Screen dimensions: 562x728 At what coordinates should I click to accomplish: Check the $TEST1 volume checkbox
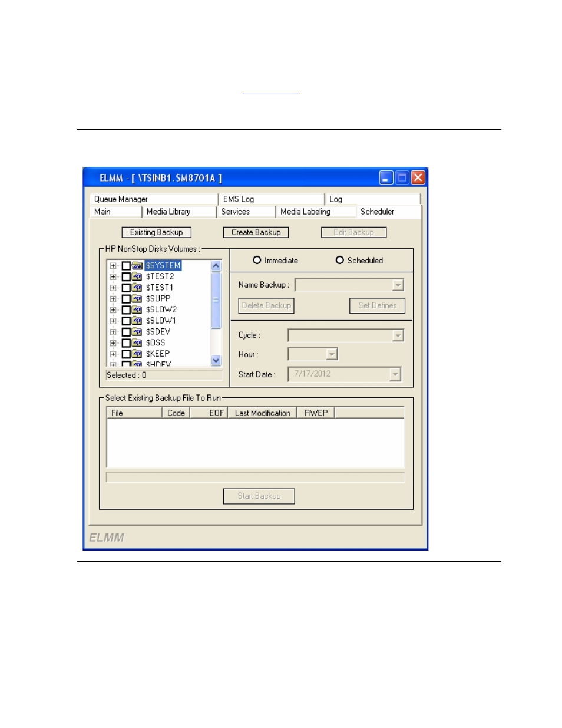tap(126, 288)
